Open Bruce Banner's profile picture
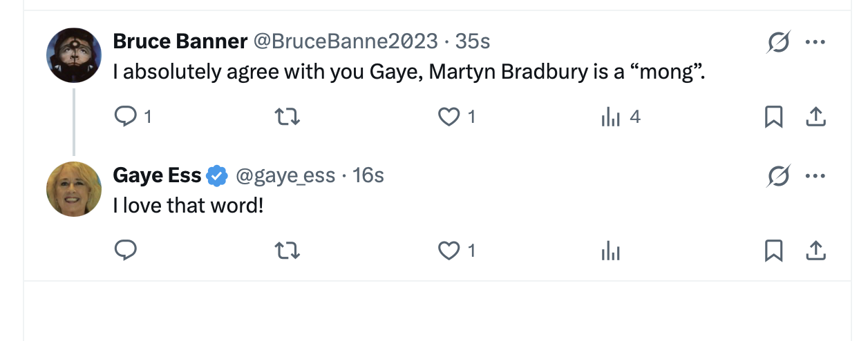 pos(74,55)
